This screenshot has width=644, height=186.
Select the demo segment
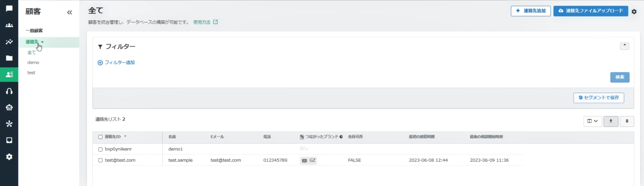tap(33, 62)
